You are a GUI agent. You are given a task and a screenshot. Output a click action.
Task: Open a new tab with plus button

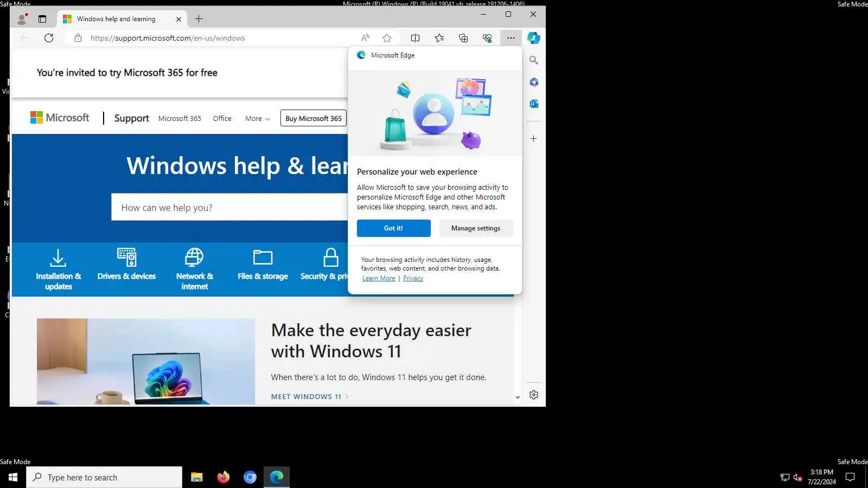pyautogui.click(x=199, y=19)
